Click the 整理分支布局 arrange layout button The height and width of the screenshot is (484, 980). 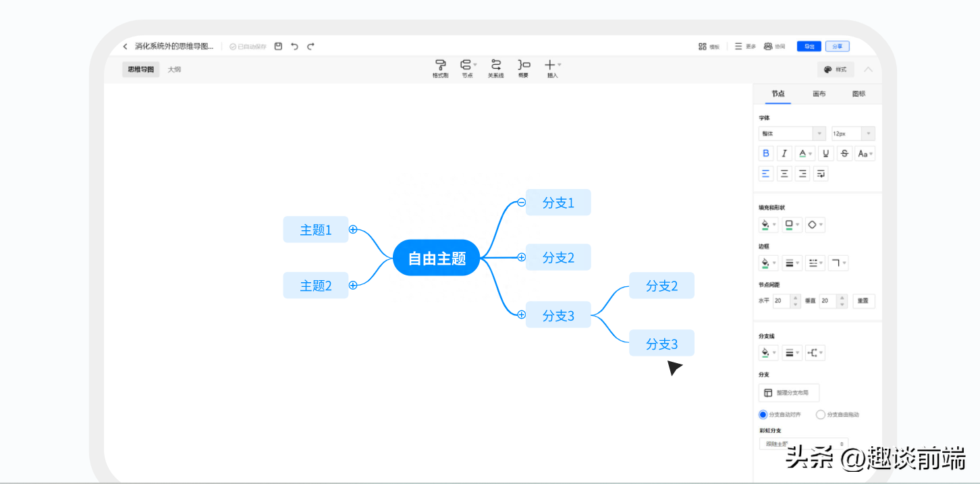(789, 393)
